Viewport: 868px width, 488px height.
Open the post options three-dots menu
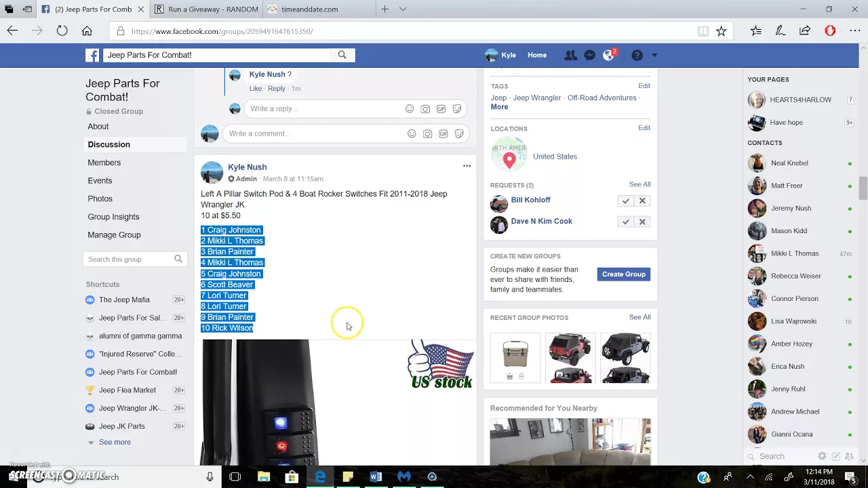(x=467, y=166)
